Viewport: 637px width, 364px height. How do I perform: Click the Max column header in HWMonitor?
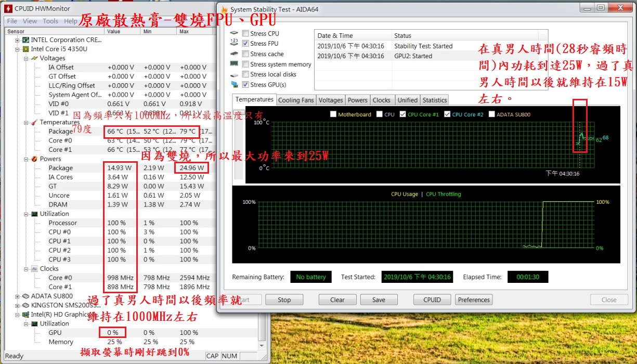pyautogui.click(x=195, y=31)
